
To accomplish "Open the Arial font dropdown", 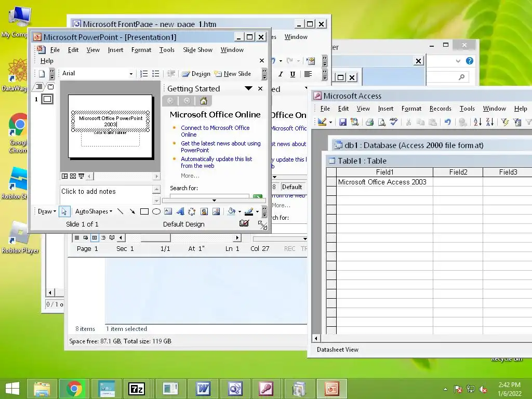I will [131, 74].
